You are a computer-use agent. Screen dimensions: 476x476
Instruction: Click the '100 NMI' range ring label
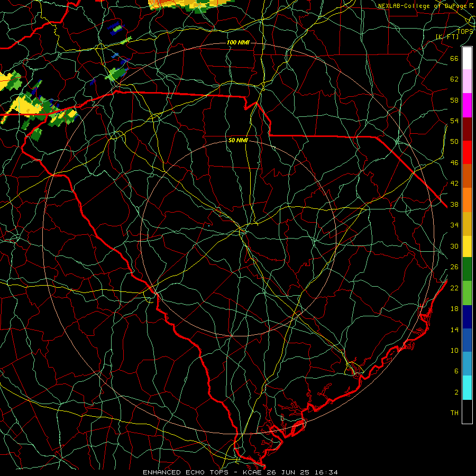[x=238, y=42]
